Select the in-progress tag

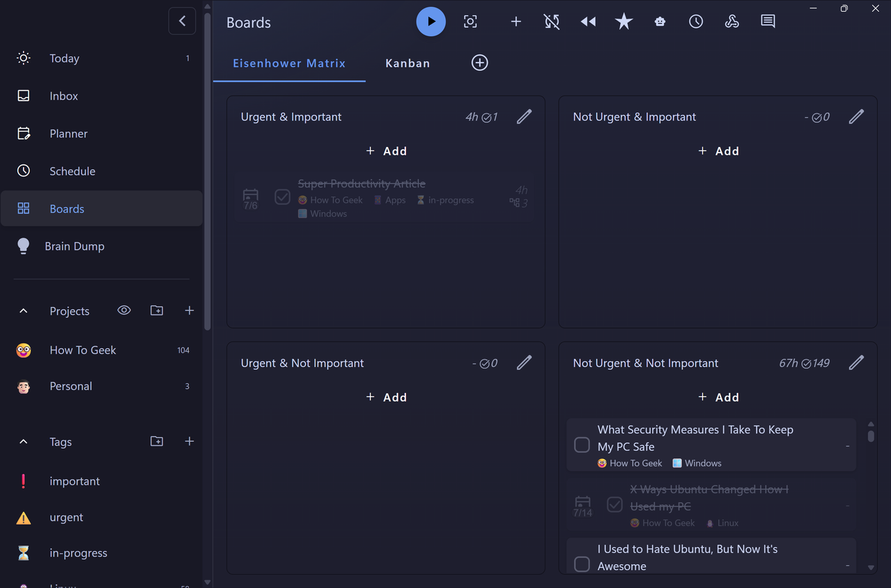(x=102, y=553)
